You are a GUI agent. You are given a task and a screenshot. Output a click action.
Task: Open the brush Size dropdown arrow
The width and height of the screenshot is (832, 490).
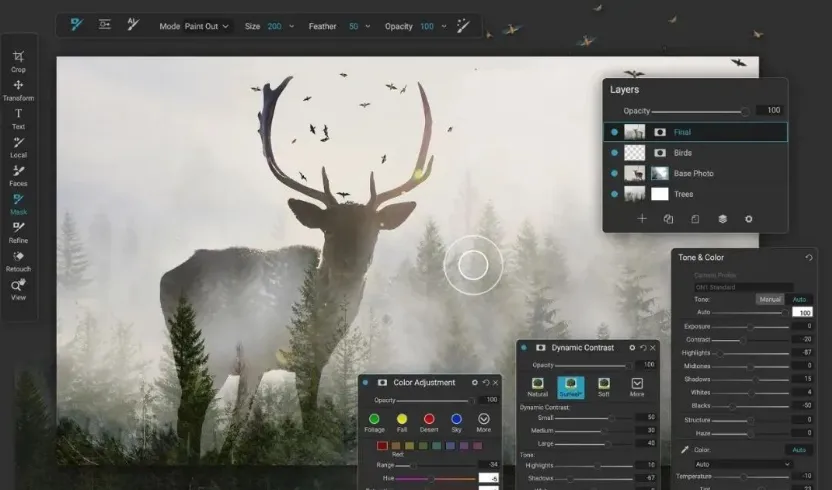click(x=291, y=26)
